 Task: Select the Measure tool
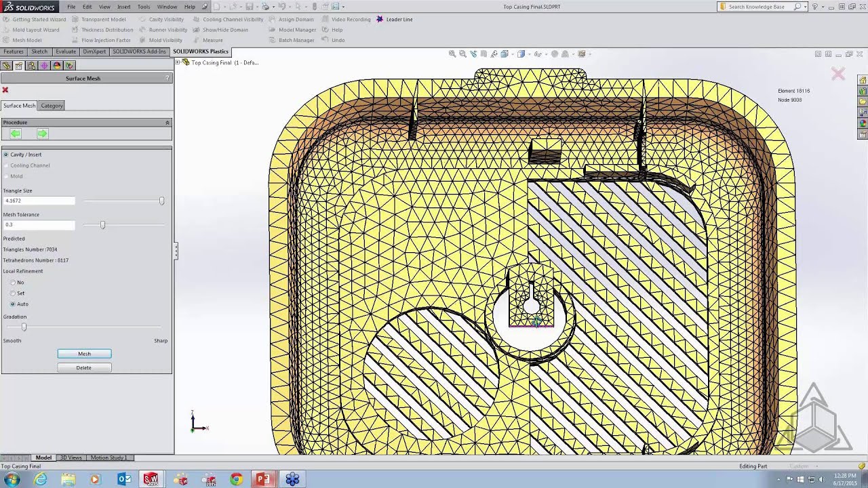tap(208, 40)
